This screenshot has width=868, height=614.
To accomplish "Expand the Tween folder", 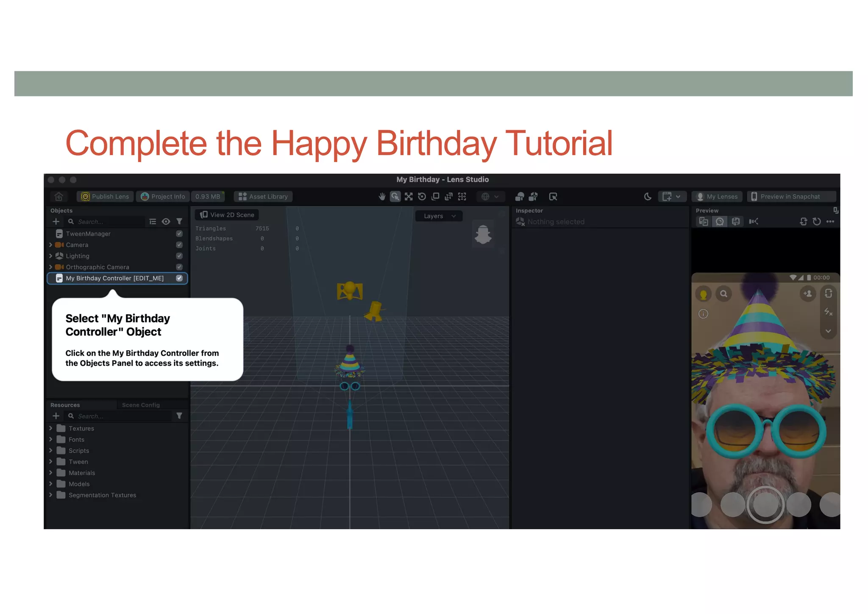I will (51, 461).
